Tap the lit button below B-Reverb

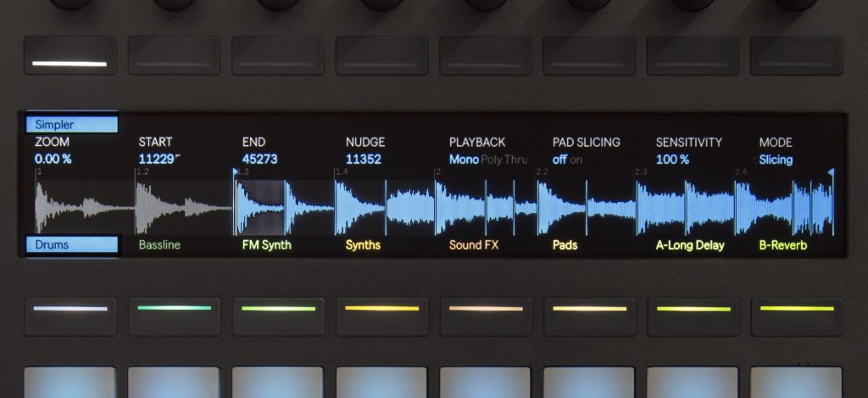pyautogui.click(x=797, y=317)
